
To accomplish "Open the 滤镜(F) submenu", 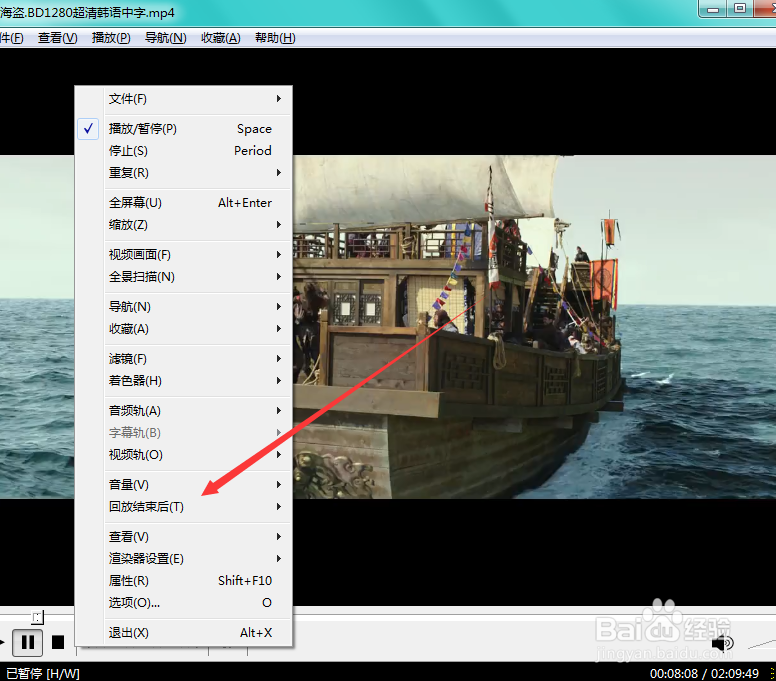I will [184, 359].
